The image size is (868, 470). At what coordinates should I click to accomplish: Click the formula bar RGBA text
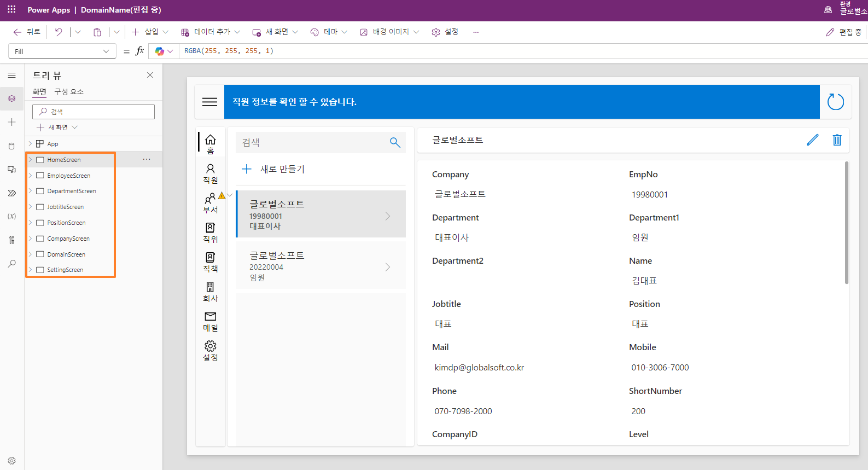click(x=229, y=51)
